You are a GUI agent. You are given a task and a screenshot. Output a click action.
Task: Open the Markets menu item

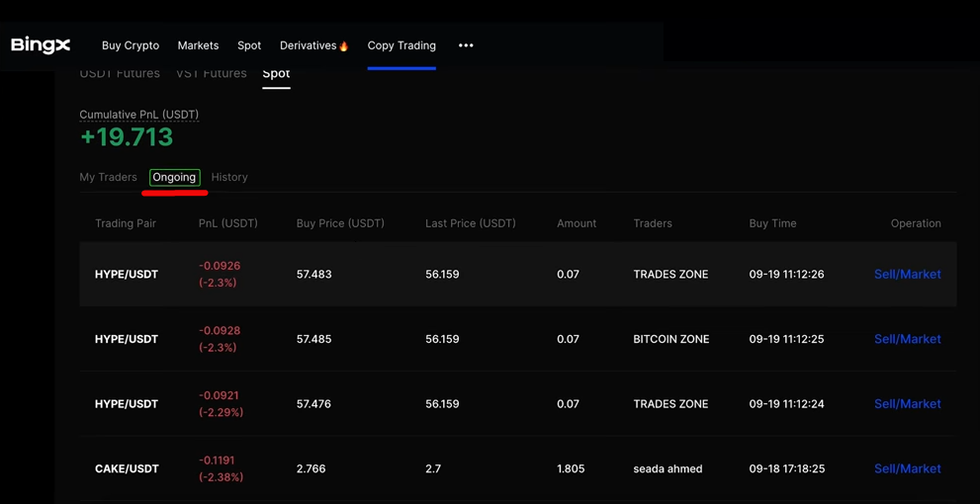tap(198, 45)
